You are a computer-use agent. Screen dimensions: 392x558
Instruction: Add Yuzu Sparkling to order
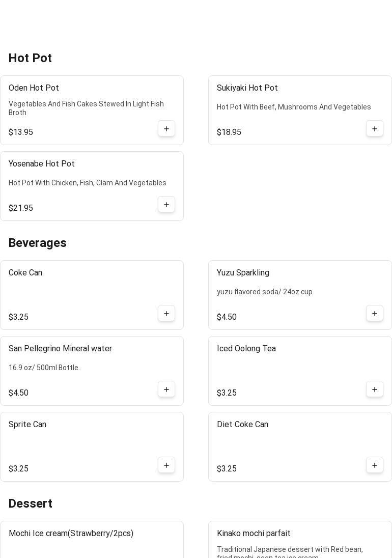375,314
